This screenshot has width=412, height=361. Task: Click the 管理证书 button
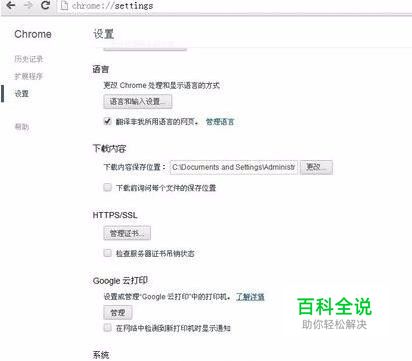coord(127,233)
